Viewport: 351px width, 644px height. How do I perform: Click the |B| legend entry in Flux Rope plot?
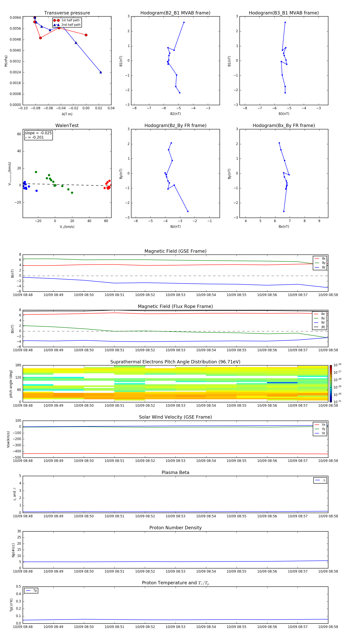coord(320,327)
